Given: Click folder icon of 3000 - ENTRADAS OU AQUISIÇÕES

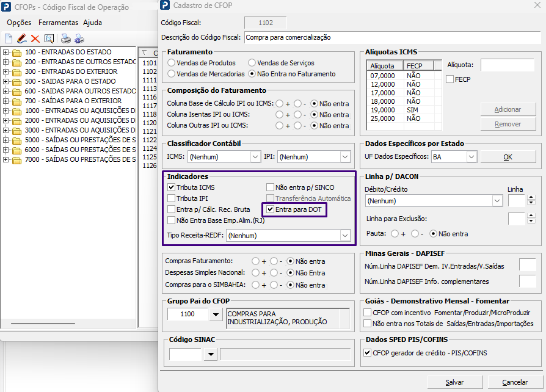Looking at the screenshot, I should click(x=16, y=131).
